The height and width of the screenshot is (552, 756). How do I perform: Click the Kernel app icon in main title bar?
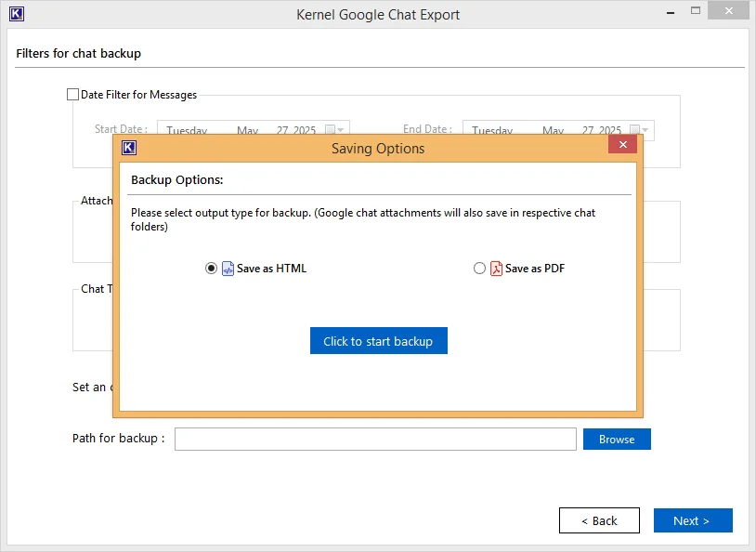[17, 14]
